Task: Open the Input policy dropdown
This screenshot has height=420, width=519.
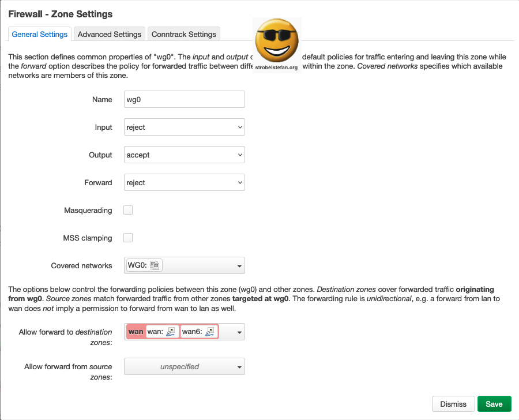Action: pos(184,127)
